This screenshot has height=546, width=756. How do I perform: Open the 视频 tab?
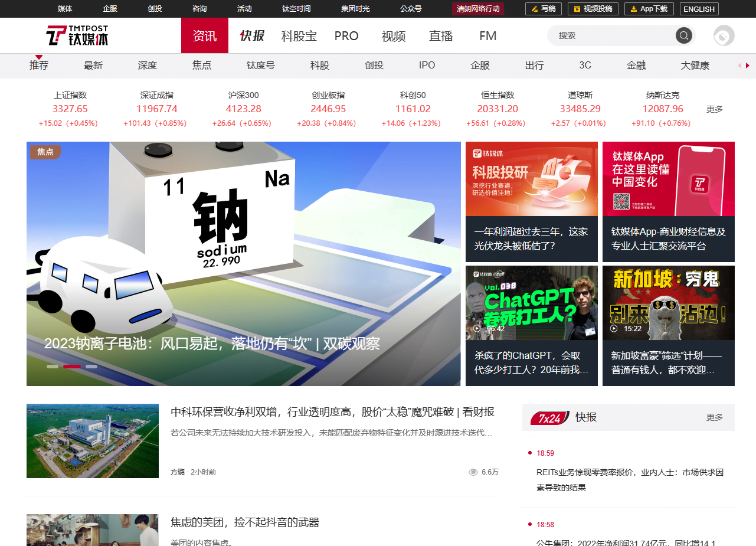(394, 36)
